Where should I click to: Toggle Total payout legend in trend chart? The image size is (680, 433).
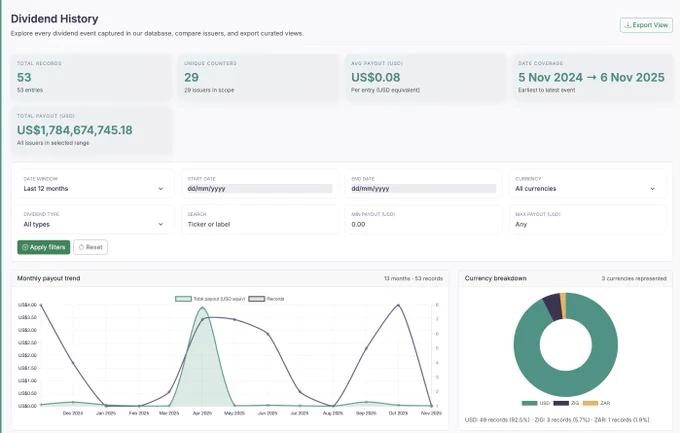210,299
